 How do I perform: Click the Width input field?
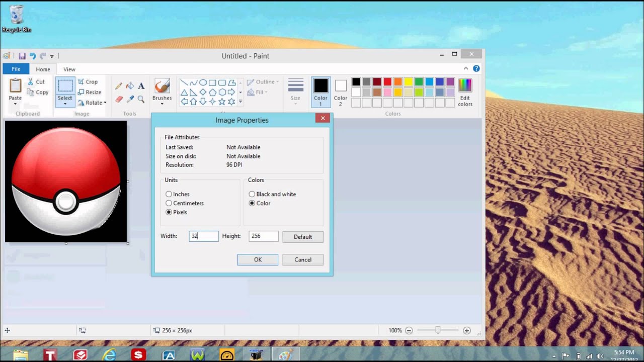coord(204,236)
